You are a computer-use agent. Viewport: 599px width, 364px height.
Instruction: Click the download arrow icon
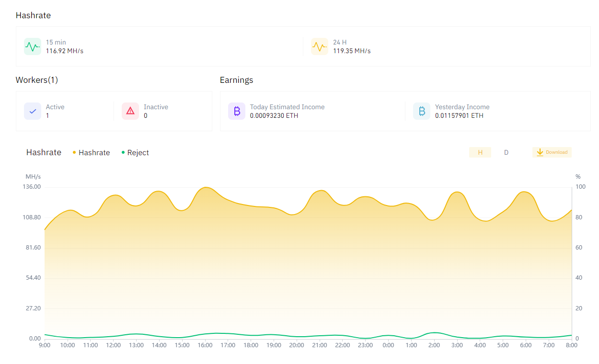[540, 152]
